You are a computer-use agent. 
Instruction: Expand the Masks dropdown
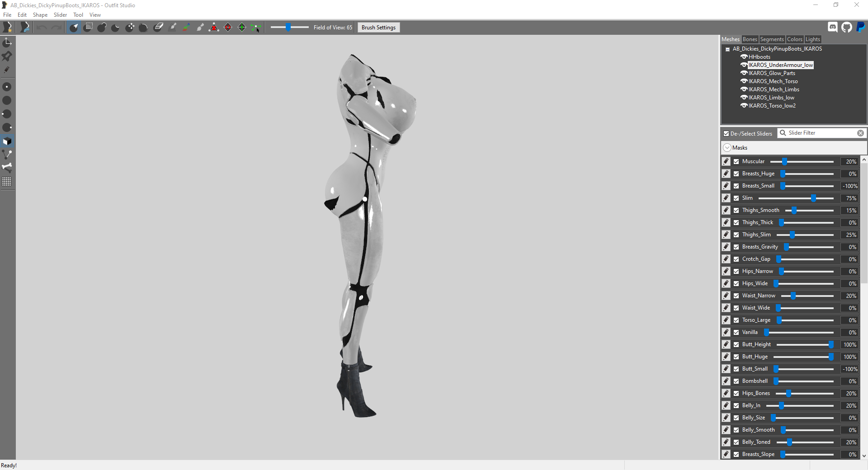(727, 148)
